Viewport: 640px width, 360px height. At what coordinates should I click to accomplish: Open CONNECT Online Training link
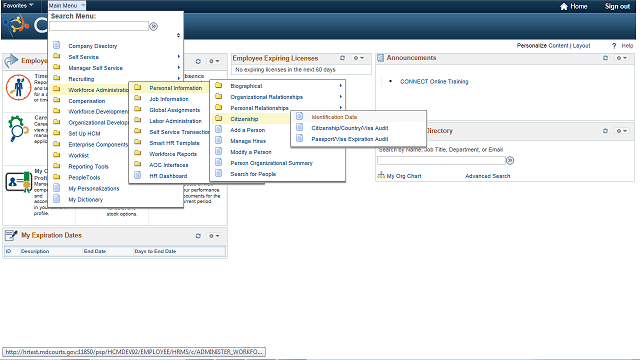pos(434,82)
